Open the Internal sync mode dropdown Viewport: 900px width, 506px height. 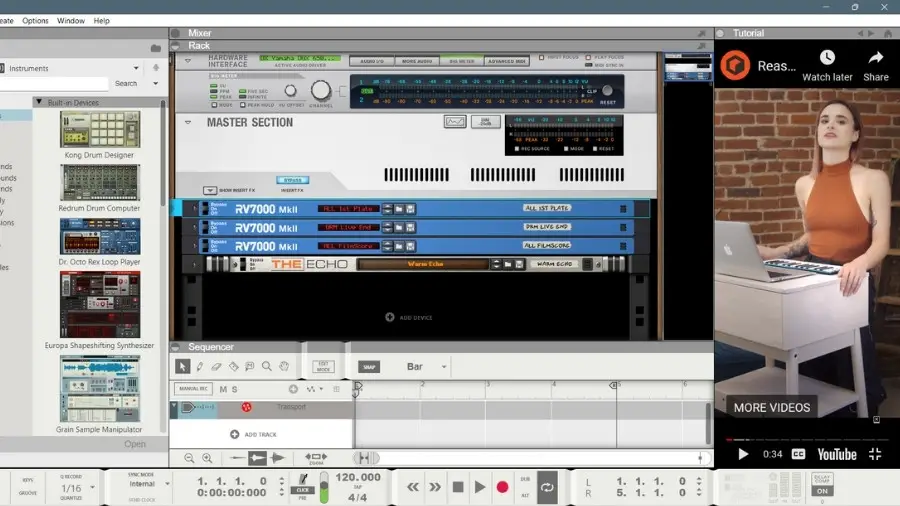(x=167, y=484)
